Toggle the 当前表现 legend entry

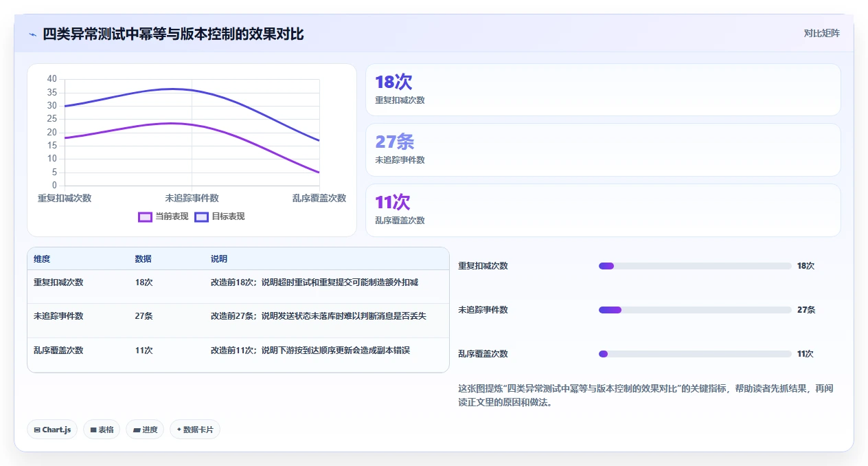coord(163,217)
